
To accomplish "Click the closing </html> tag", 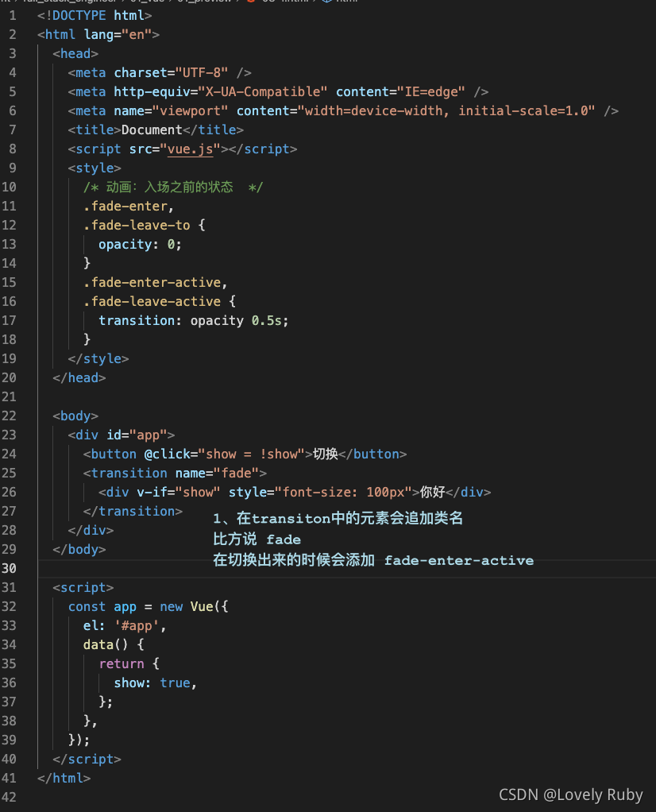I will pos(64,779).
